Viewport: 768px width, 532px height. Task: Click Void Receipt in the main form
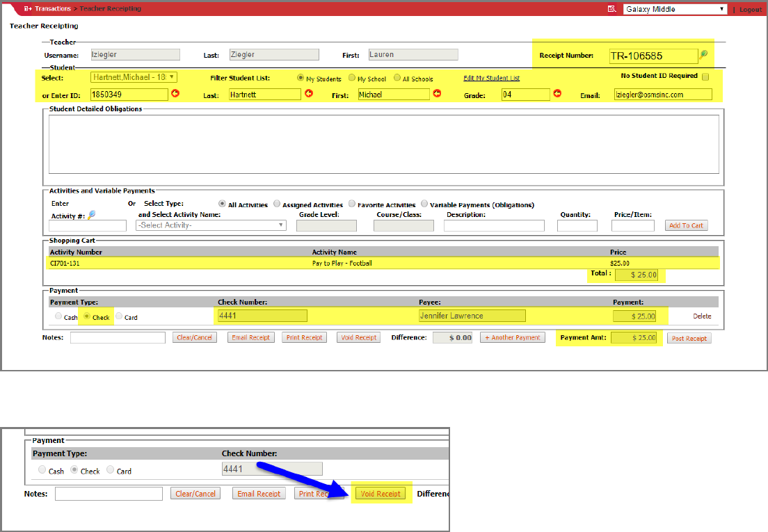click(x=358, y=338)
